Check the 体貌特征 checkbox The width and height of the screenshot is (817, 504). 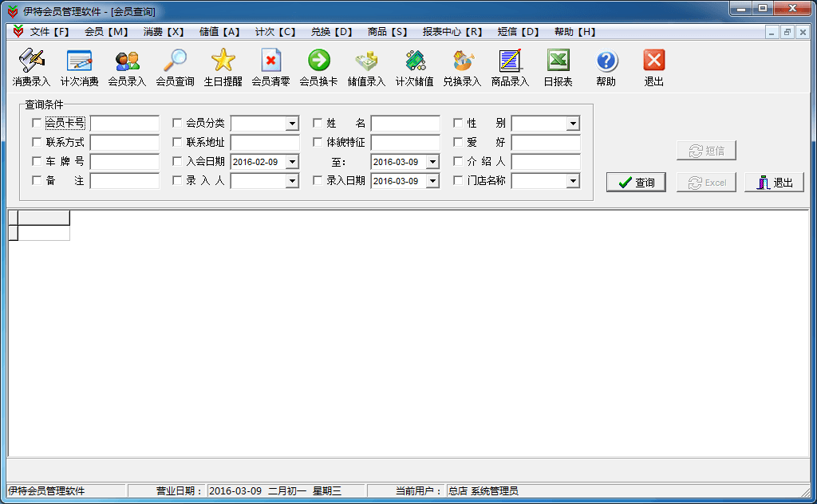coord(318,142)
